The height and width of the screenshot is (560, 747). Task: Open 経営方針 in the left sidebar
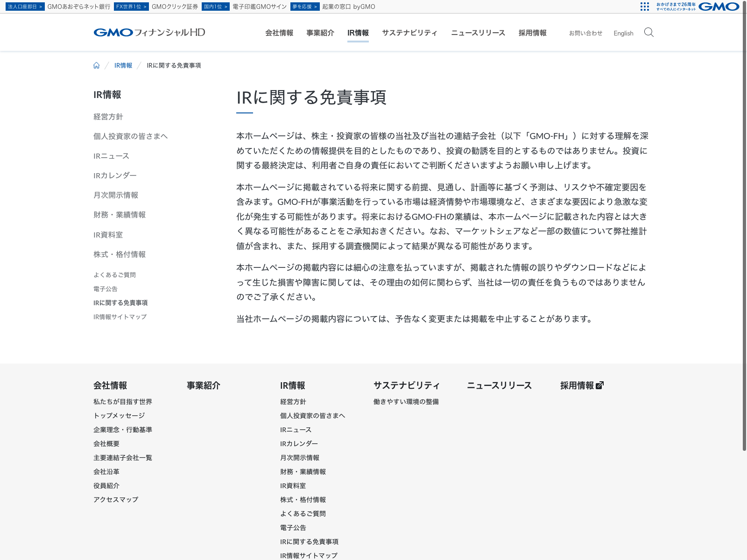pyautogui.click(x=108, y=117)
